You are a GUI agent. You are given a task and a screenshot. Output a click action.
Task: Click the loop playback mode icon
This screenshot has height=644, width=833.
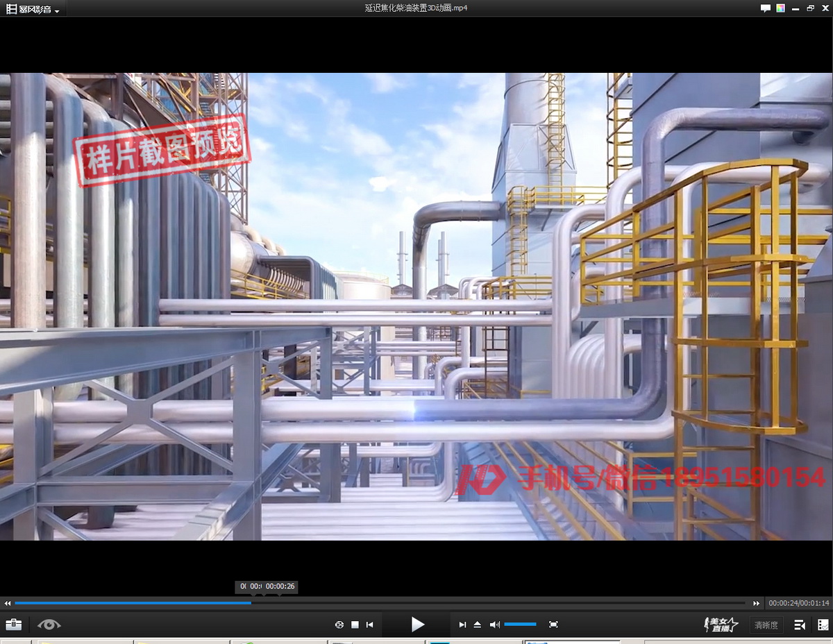339,625
